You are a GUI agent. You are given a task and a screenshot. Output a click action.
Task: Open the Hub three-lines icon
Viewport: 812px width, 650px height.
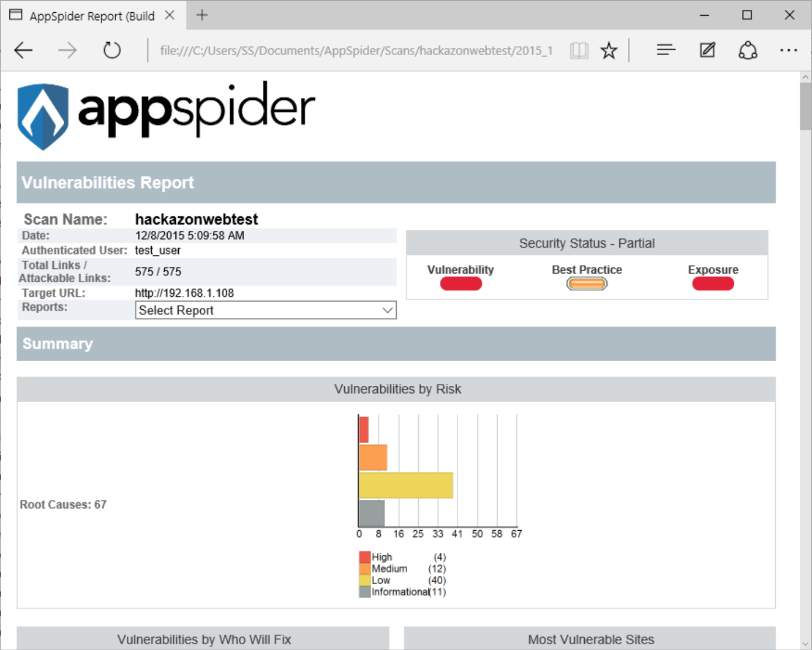click(666, 50)
